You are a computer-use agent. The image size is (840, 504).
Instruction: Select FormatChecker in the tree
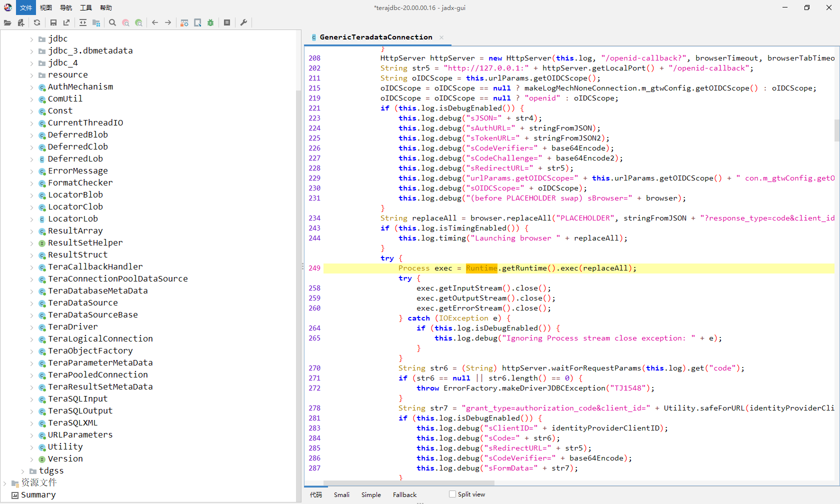pyautogui.click(x=80, y=183)
